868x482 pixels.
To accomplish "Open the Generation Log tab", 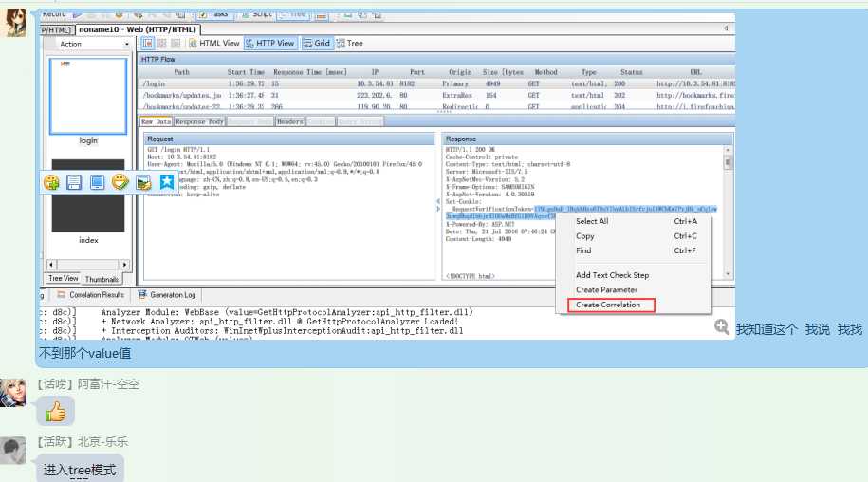I will [167, 294].
